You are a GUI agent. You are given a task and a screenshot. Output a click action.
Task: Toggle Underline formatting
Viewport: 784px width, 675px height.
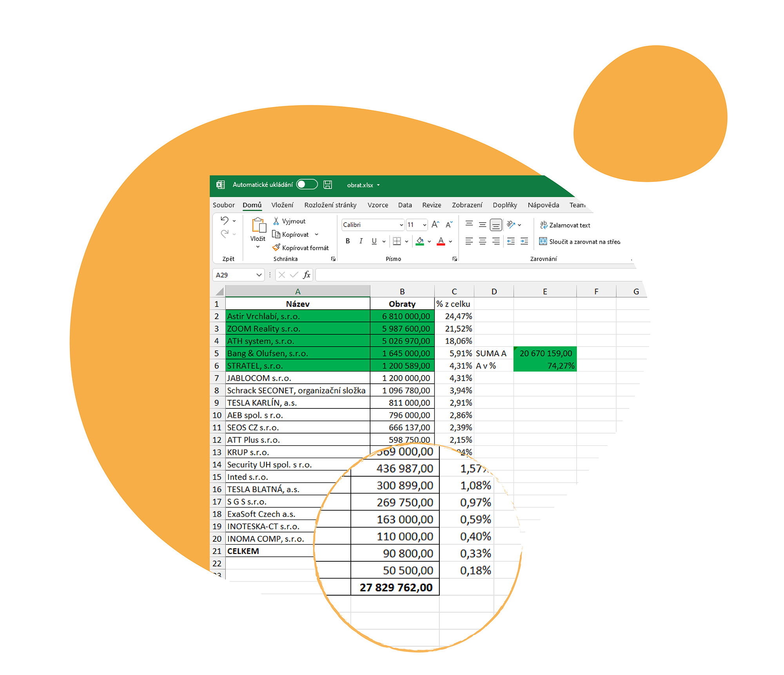coord(374,241)
